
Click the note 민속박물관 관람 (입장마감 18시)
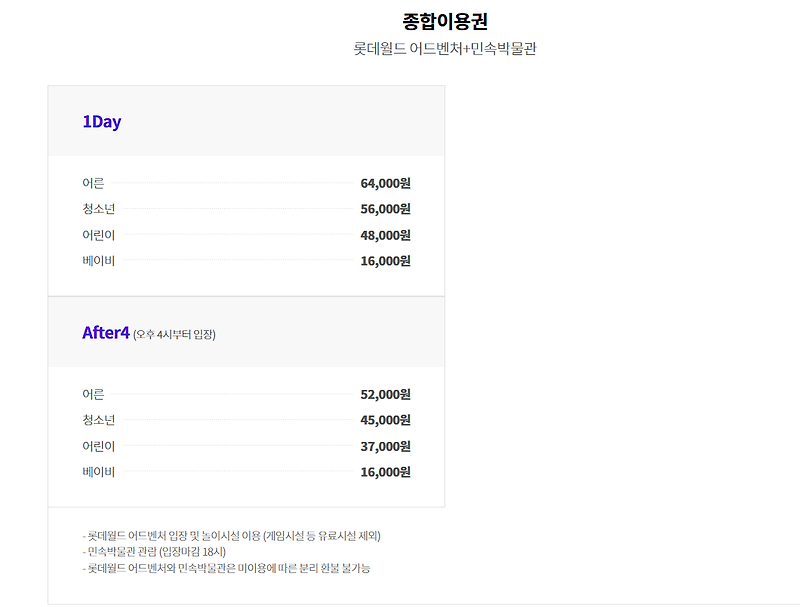(154, 552)
